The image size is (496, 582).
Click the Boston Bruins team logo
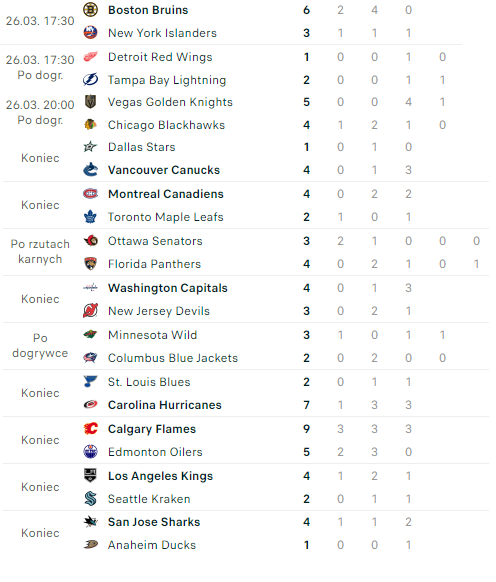click(x=90, y=10)
